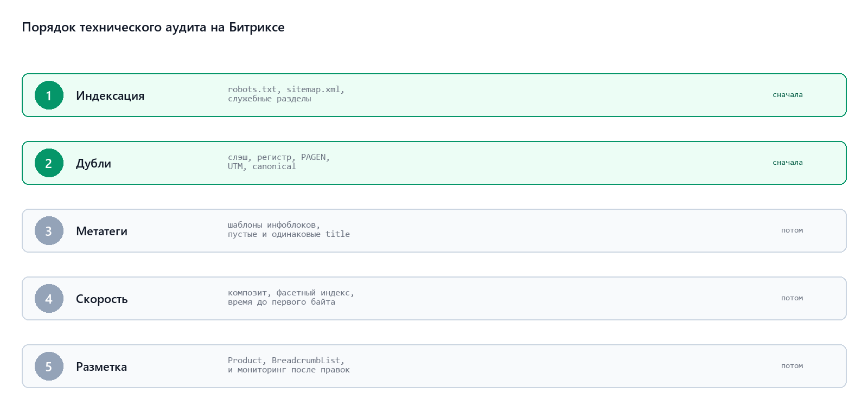The height and width of the screenshot is (412, 868).
Task: Click the gray step 4 circle
Action: (x=49, y=299)
